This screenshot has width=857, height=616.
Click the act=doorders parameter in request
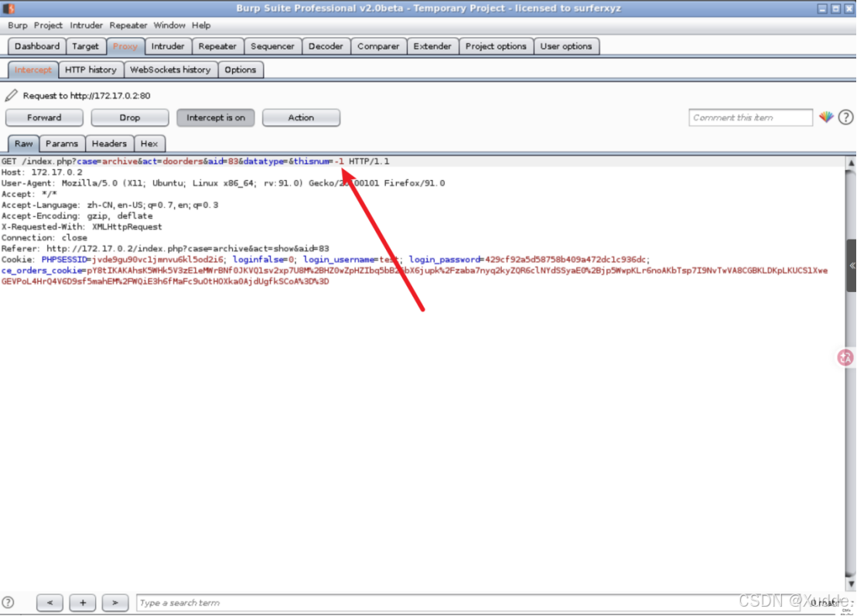173,162
